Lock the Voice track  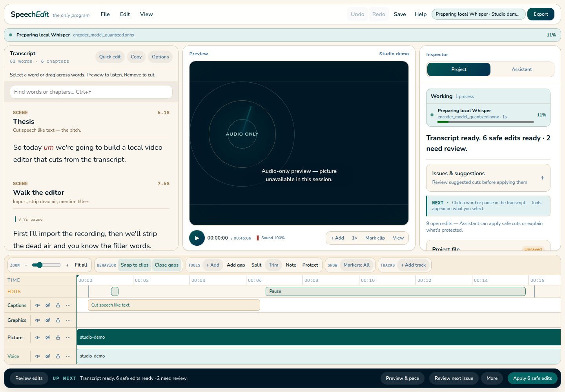point(58,356)
